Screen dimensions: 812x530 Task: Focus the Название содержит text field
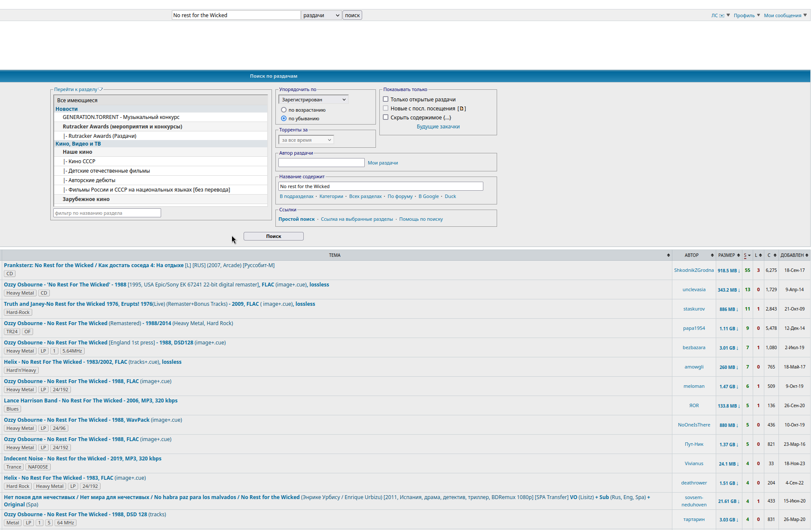tap(381, 186)
